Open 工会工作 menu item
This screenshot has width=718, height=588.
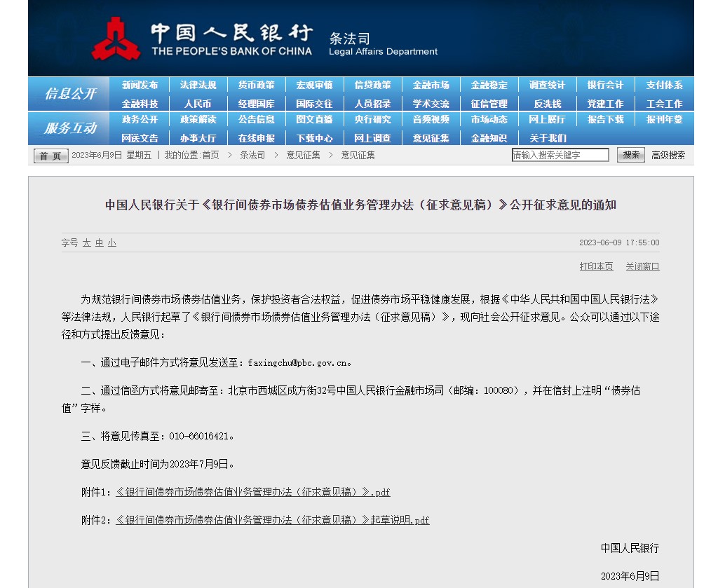[x=665, y=104]
